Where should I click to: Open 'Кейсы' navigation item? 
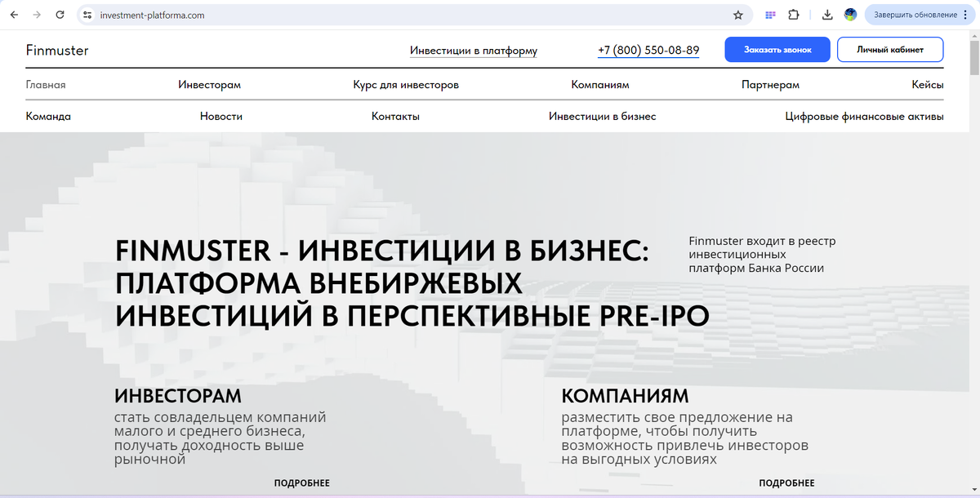[928, 85]
